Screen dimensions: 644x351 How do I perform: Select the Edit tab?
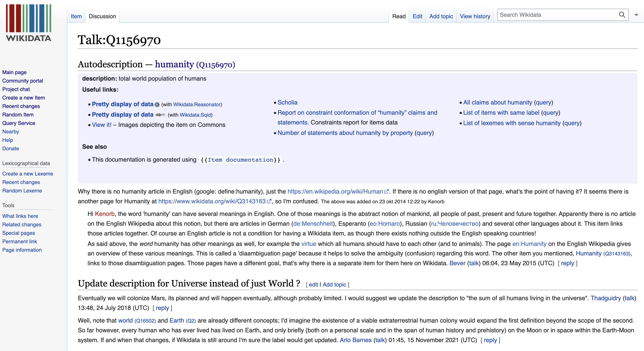[x=417, y=16]
